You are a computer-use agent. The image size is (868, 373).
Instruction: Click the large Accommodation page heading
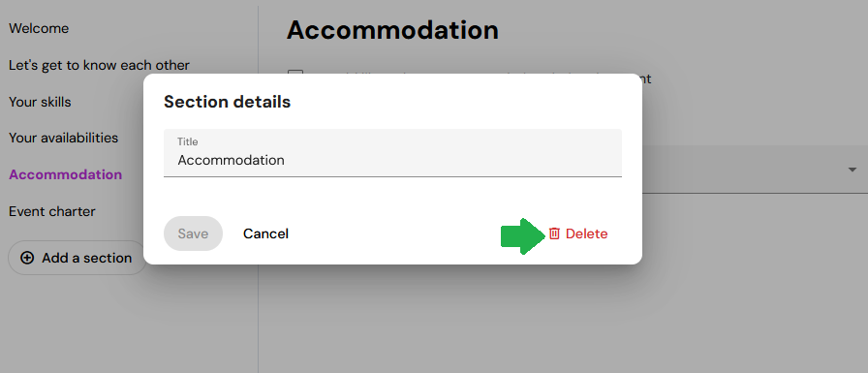point(392,30)
